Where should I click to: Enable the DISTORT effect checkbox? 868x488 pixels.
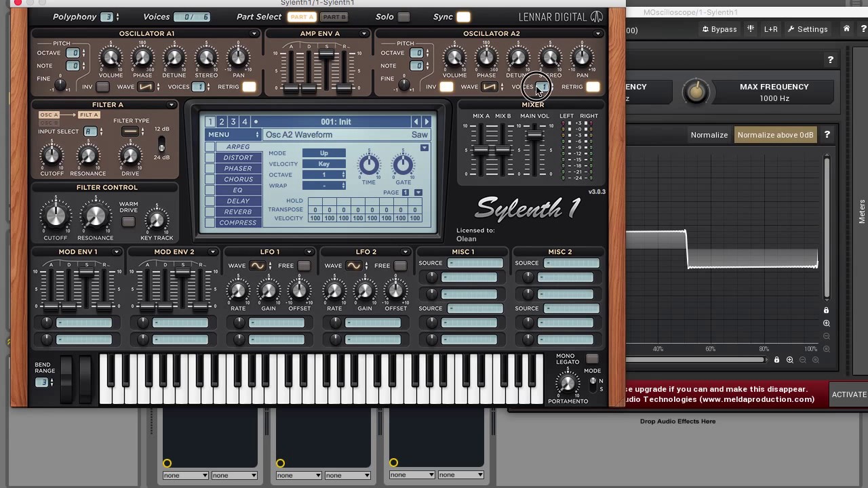click(x=210, y=158)
